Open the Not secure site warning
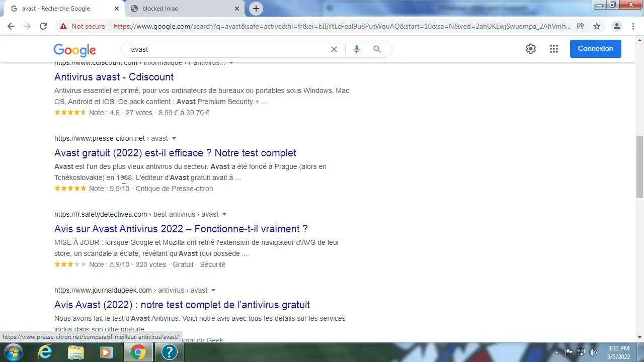 (82, 26)
